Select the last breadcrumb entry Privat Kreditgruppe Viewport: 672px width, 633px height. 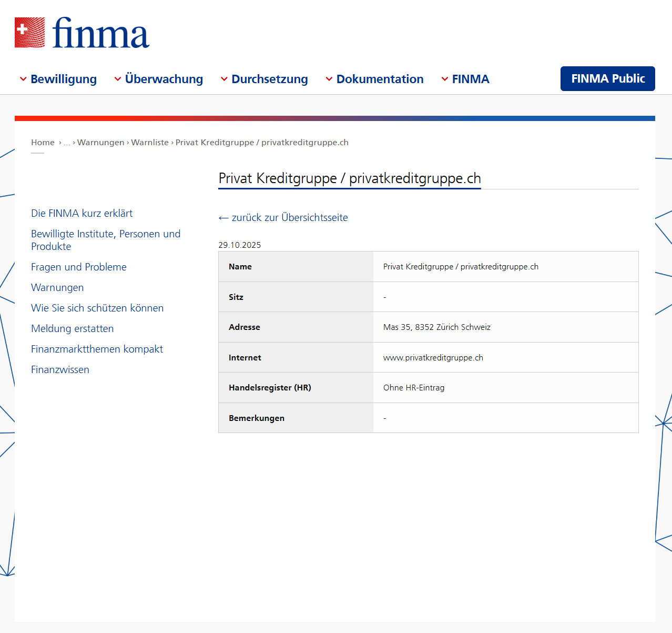262,143
